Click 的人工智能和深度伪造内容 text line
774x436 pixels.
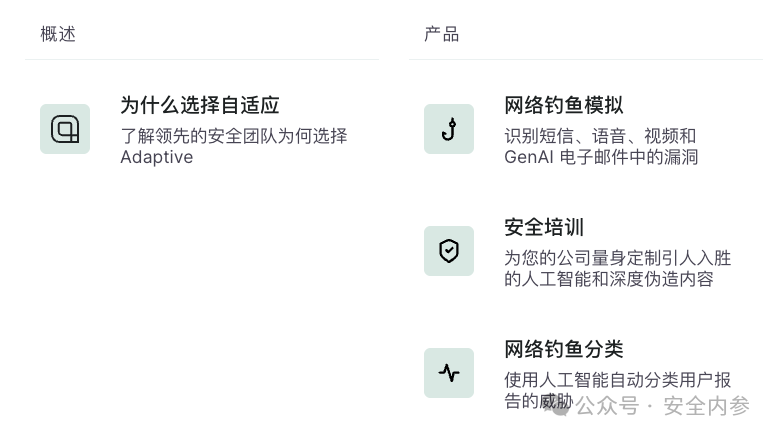[609, 279]
